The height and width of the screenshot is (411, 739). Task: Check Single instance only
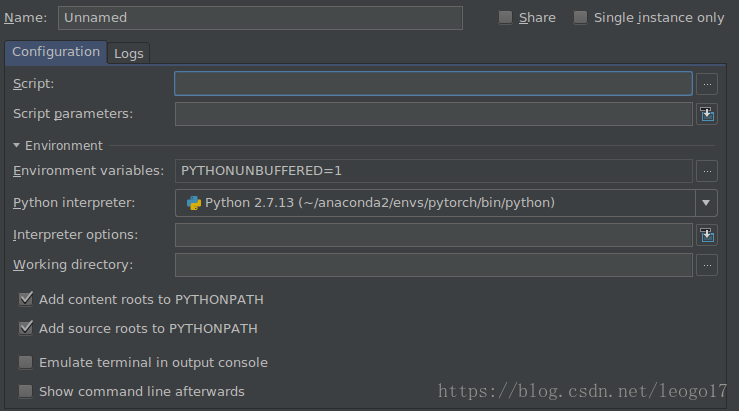pyautogui.click(x=580, y=17)
